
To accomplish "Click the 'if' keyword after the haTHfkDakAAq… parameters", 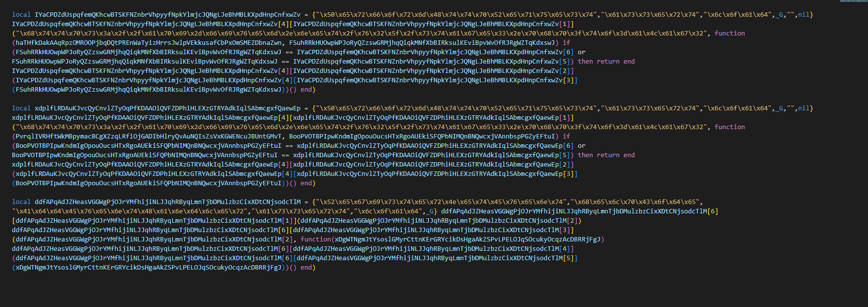I will (566, 43).
